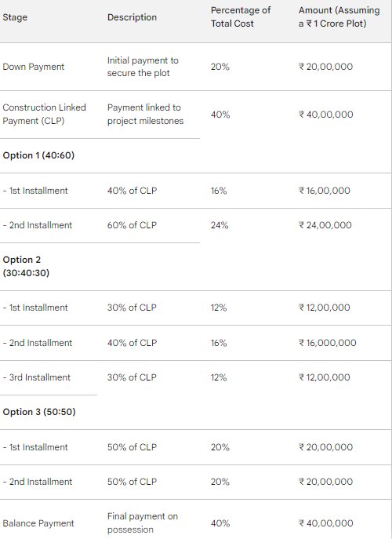Click Option 3's 1st Installment '50% of CLP'
Image resolution: width=392 pixels, height=539 pixels.
click(x=132, y=447)
